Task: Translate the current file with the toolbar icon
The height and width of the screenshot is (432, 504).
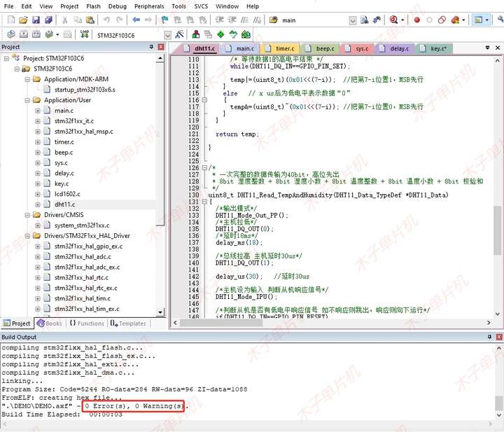Action: tap(11, 34)
